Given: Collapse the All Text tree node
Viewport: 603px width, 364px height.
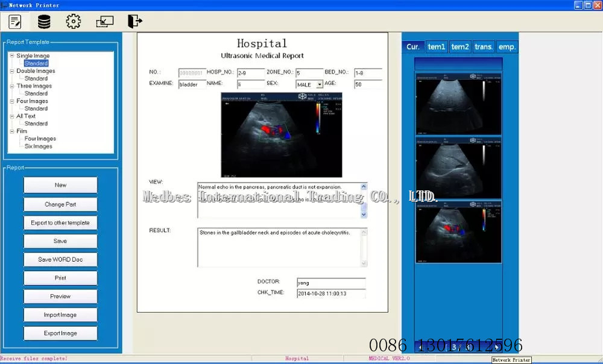Looking at the screenshot, I should (12, 116).
